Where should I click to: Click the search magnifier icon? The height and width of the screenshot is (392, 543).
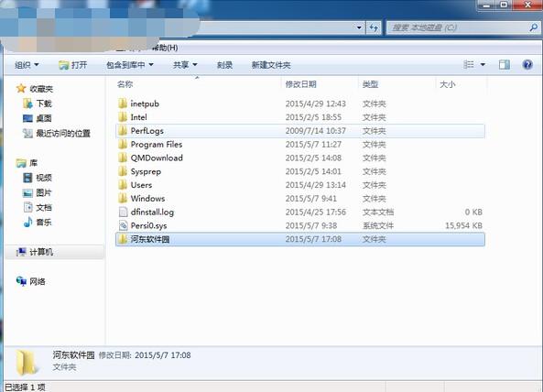coord(534,27)
